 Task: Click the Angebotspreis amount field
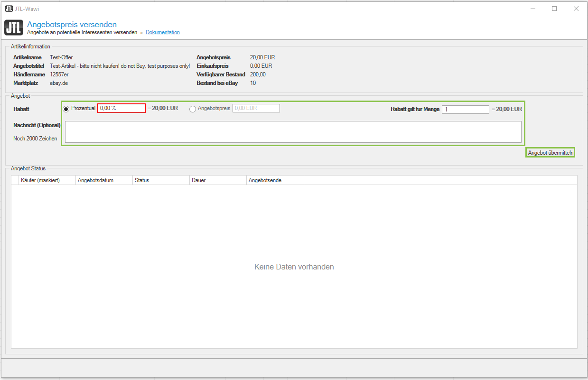click(256, 108)
